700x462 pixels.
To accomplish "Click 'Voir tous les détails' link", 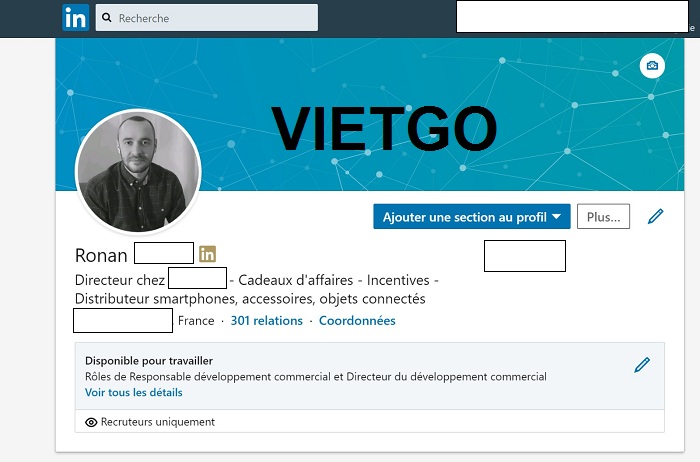I will coord(133,393).
